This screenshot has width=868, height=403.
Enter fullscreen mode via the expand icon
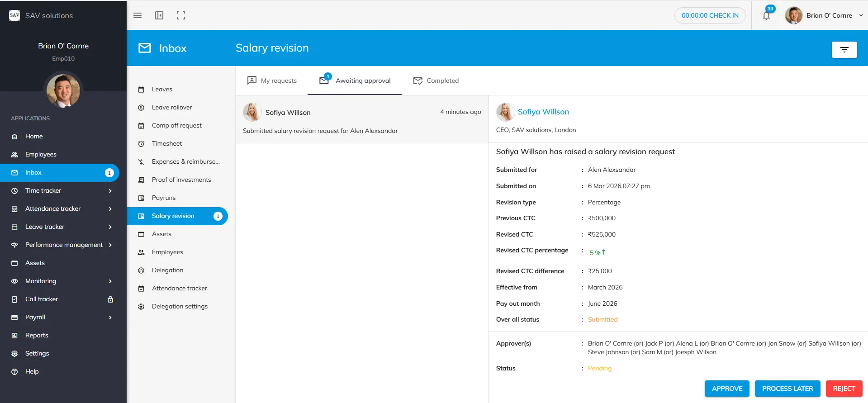181,15
